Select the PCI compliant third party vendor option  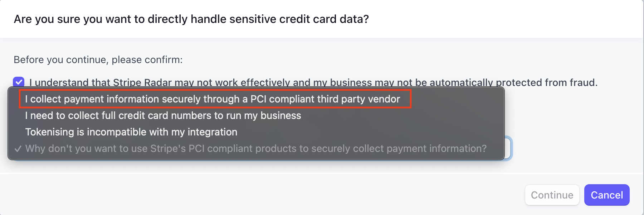pos(213,99)
